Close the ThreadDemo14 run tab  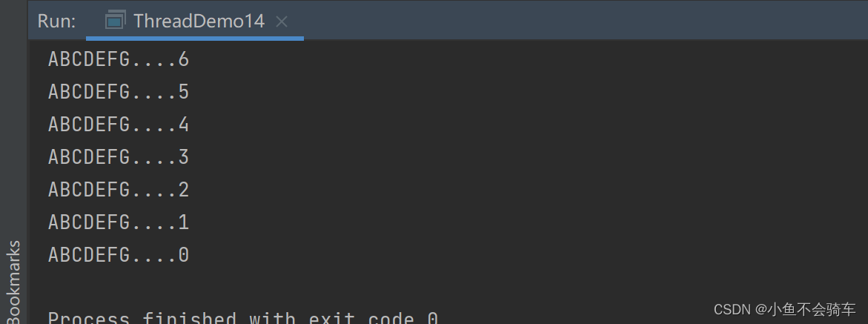click(281, 22)
